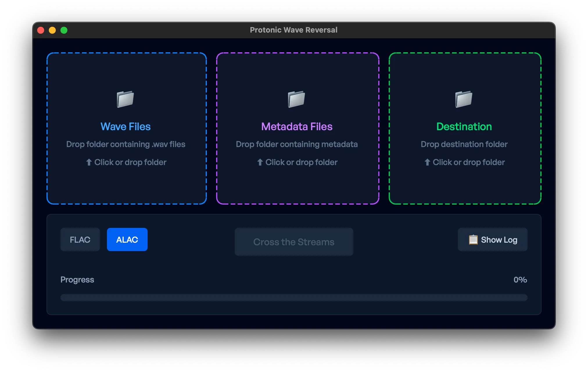Select ALAC output format

click(127, 240)
